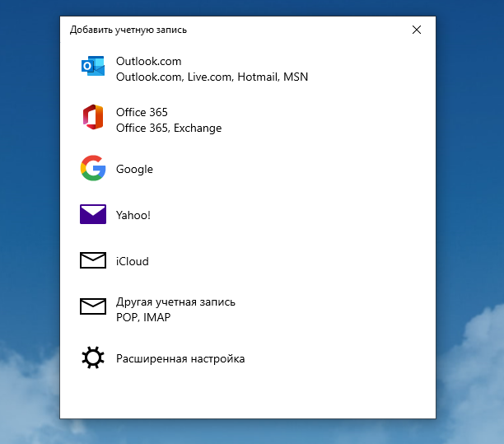The height and width of the screenshot is (444, 504).
Task: Click the envelope icon next to iCloud
Action: click(x=93, y=261)
